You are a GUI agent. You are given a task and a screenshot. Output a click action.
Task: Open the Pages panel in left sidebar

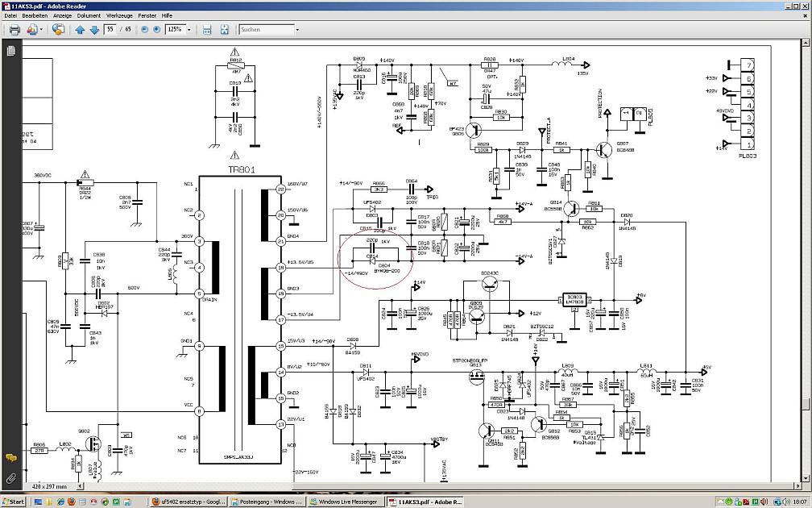coord(10,51)
